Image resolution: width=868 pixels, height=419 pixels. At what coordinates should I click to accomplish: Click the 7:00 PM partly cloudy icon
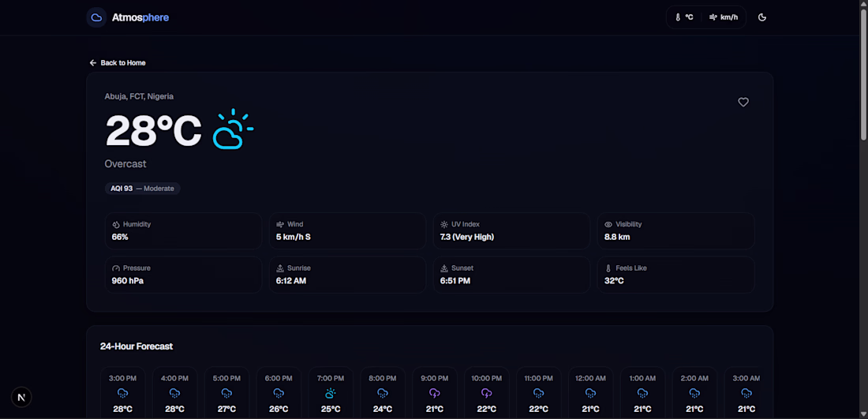(331, 394)
